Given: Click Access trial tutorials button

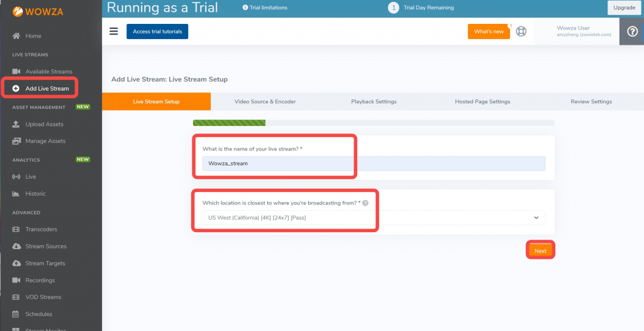Looking at the screenshot, I should pyautogui.click(x=157, y=31).
